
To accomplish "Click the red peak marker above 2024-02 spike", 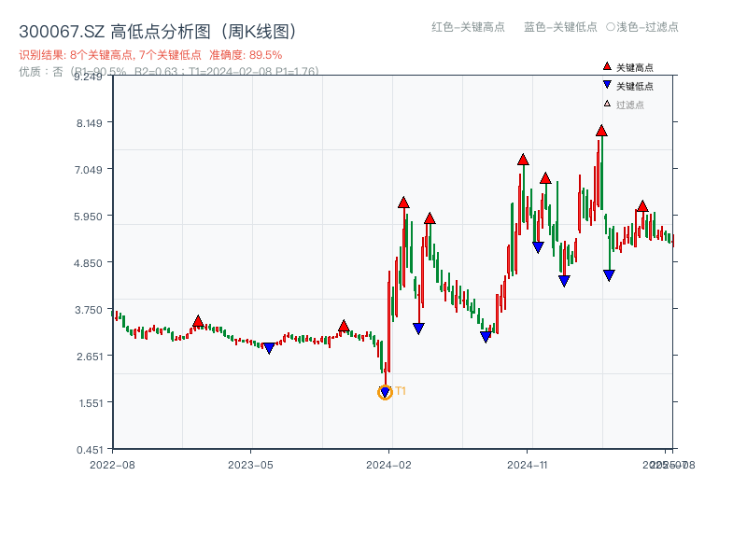I will point(403,201).
